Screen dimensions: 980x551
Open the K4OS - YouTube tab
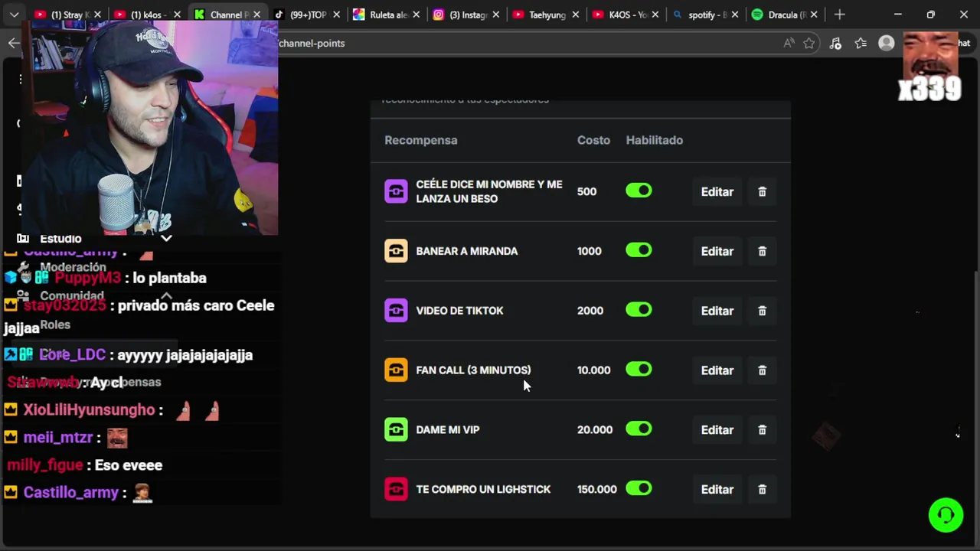pyautogui.click(x=625, y=15)
